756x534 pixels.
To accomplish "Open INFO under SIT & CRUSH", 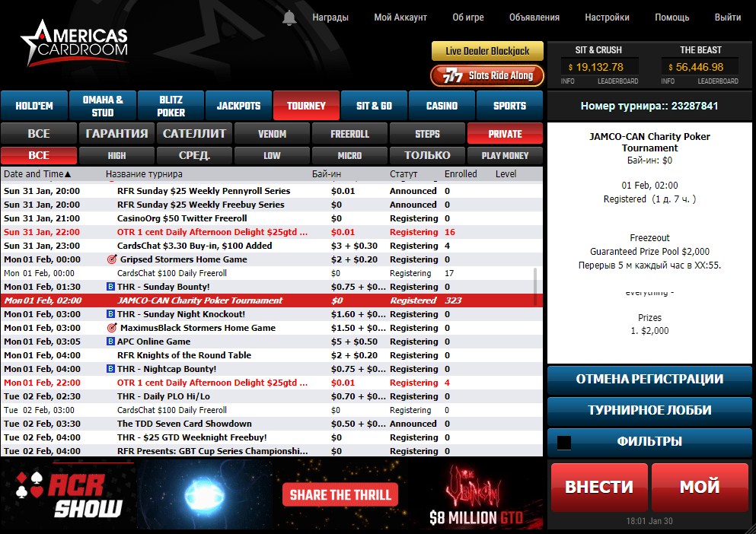I will click(567, 81).
